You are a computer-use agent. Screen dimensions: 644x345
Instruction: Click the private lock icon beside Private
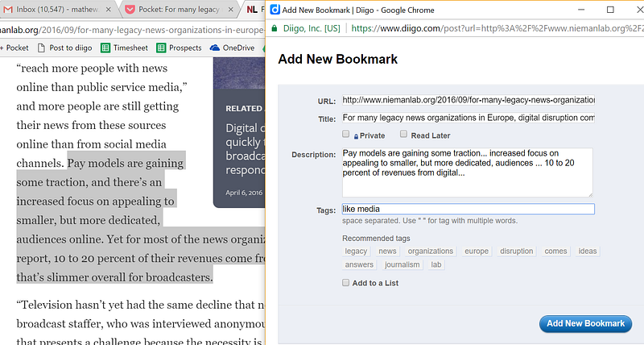coord(356,136)
